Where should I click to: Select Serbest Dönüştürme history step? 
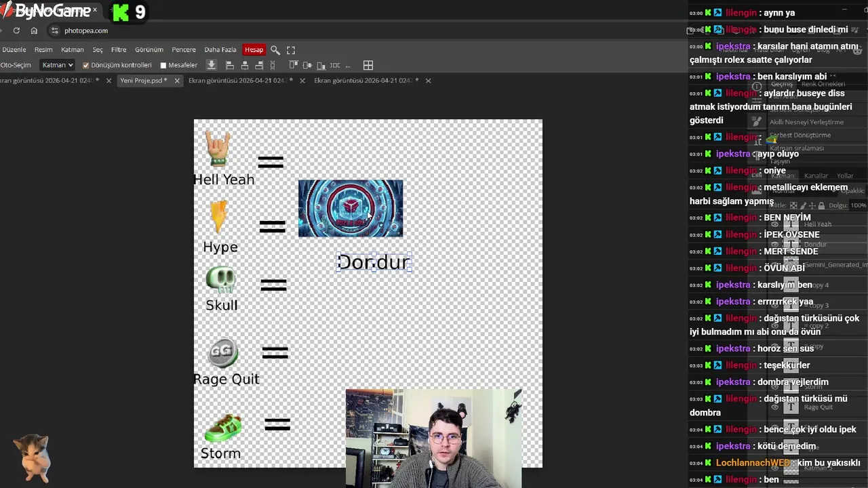point(800,135)
